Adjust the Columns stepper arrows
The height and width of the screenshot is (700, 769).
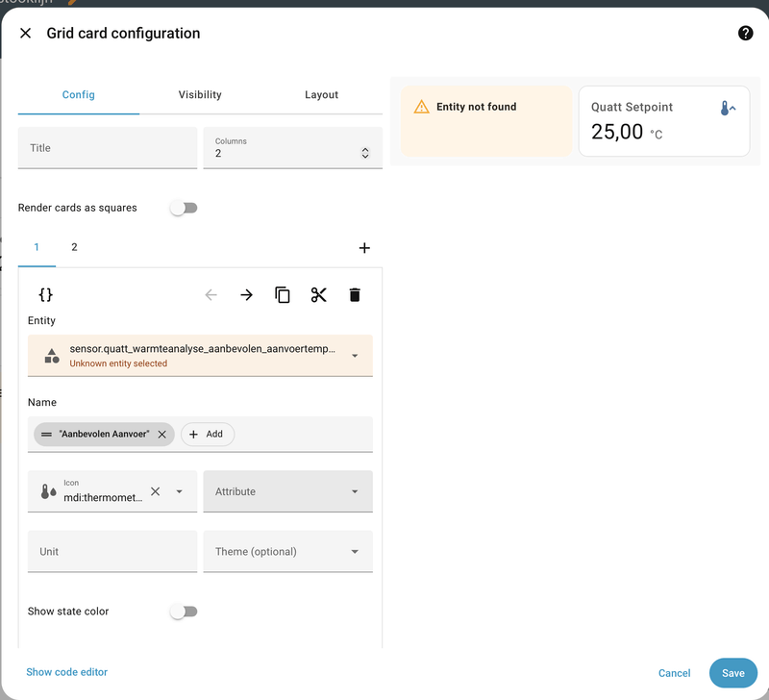(365, 153)
